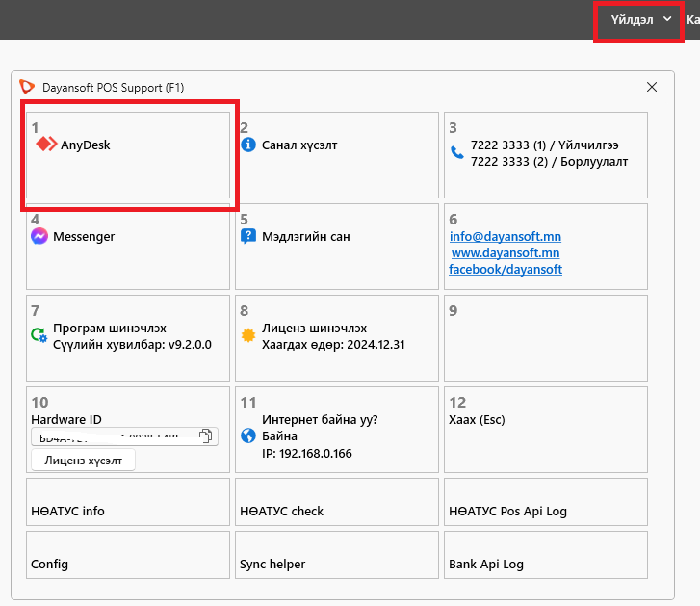Click Сүүлийн хувилбар: v9.2.0.0 text
This screenshot has height=606, width=700.
pos(132,345)
